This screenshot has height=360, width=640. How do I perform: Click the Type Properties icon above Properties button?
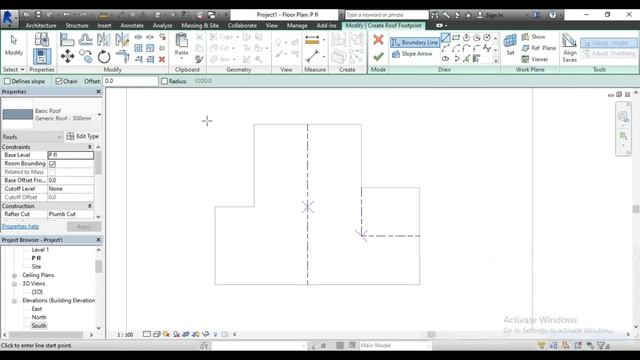pyautogui.click(x=42, y=40)
